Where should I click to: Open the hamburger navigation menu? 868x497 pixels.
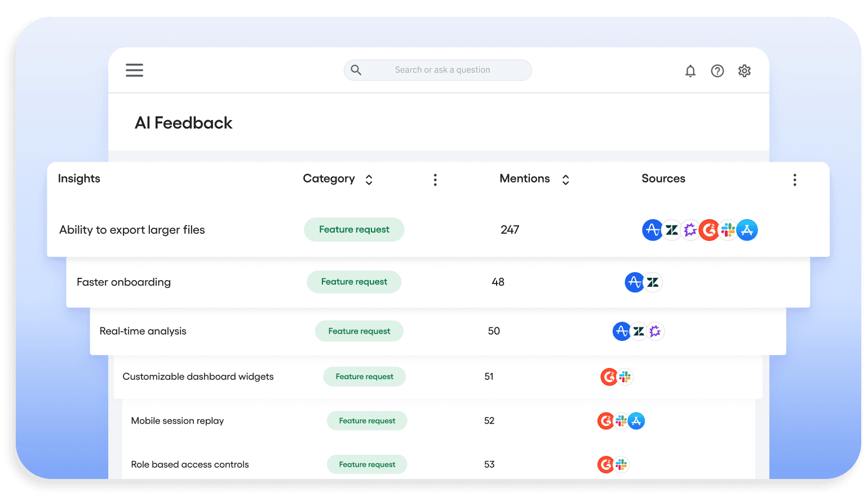[x=134, y=70]
